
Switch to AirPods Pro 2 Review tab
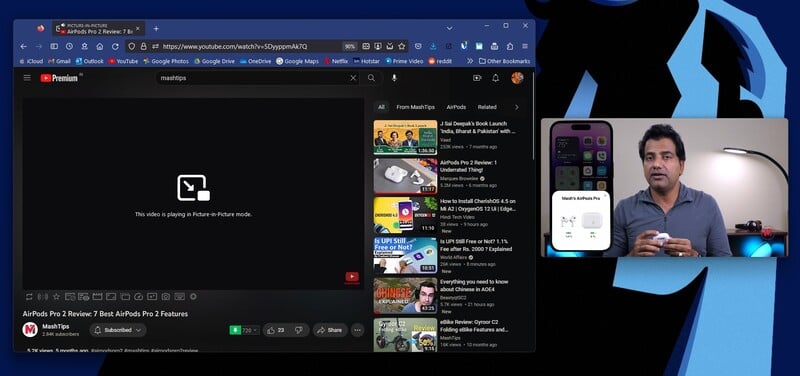98,29
